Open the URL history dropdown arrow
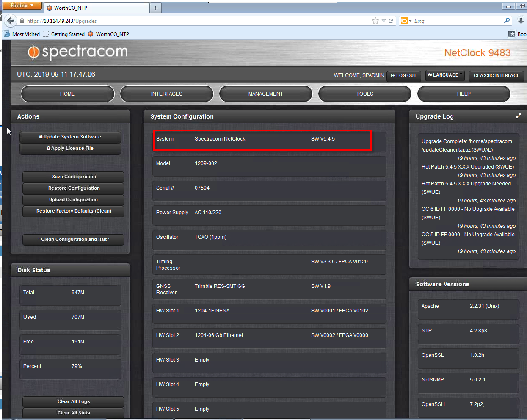Viewport: 527px width, 420px height. [x=384, y=21]
